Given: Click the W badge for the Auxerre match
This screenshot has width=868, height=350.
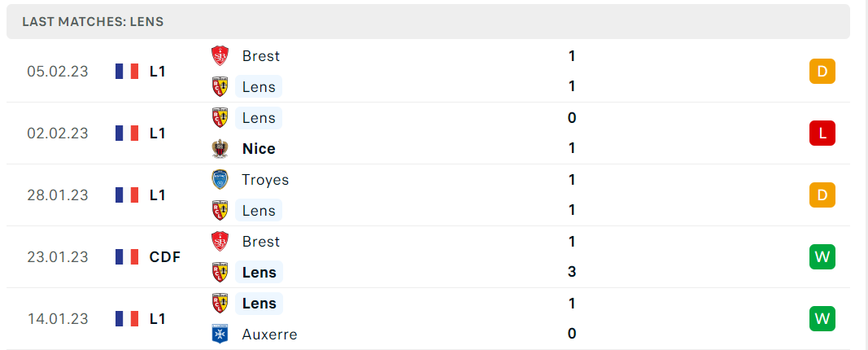Looking at the screenshot, I should pos(822,318).
